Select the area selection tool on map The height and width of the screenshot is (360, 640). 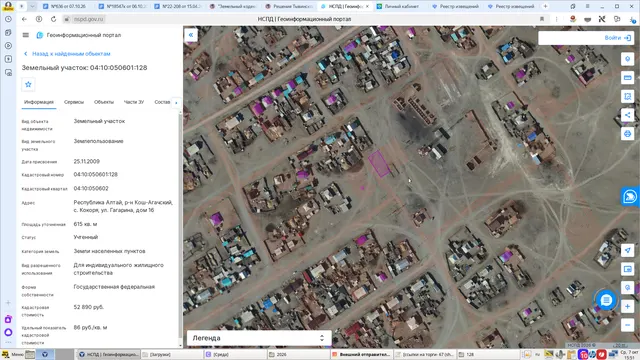tap(627, 96)
